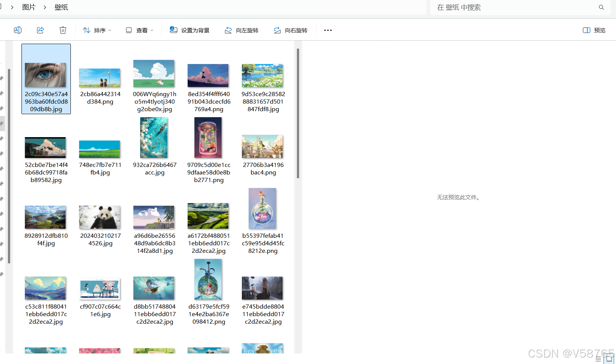The height and width of the screenshot is (364, 616).
Task: Click 向左旋转 rotate left button
Action: point(242,30)
